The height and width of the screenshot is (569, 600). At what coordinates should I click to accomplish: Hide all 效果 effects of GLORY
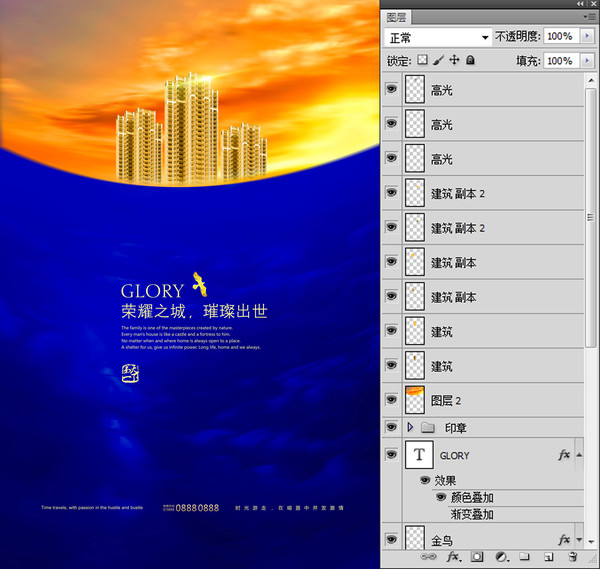(425, 480)
